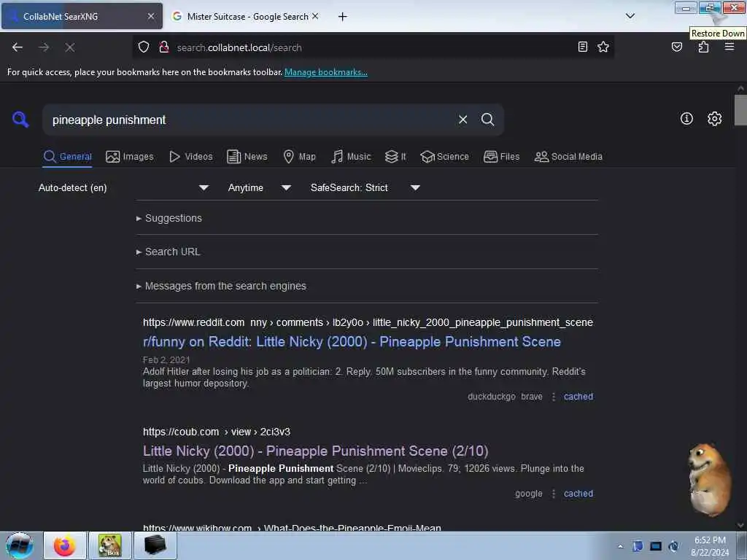This screenshot has width=747, height=560.
Task: Select the News search category
Action: coord(247,157)
